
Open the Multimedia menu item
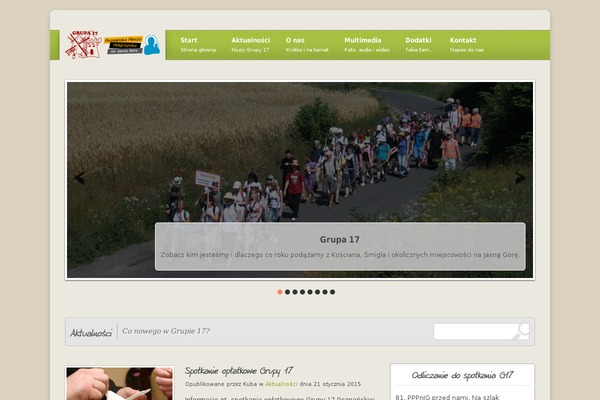[x=367, y=45]
